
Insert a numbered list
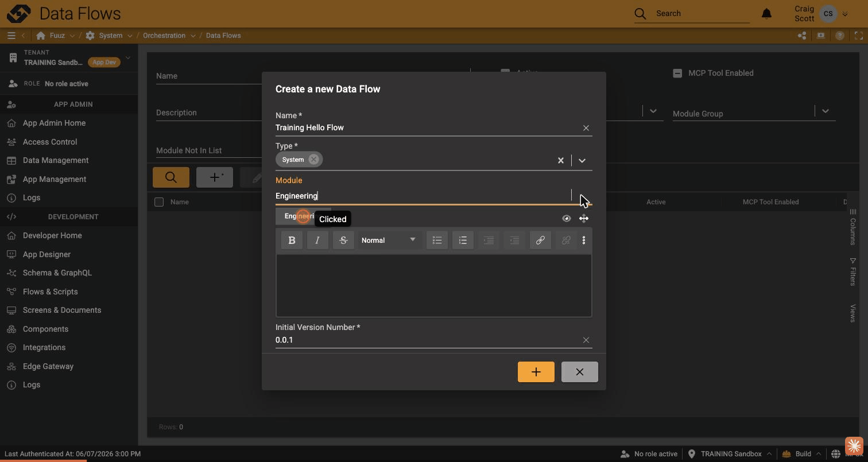(463, 240)
